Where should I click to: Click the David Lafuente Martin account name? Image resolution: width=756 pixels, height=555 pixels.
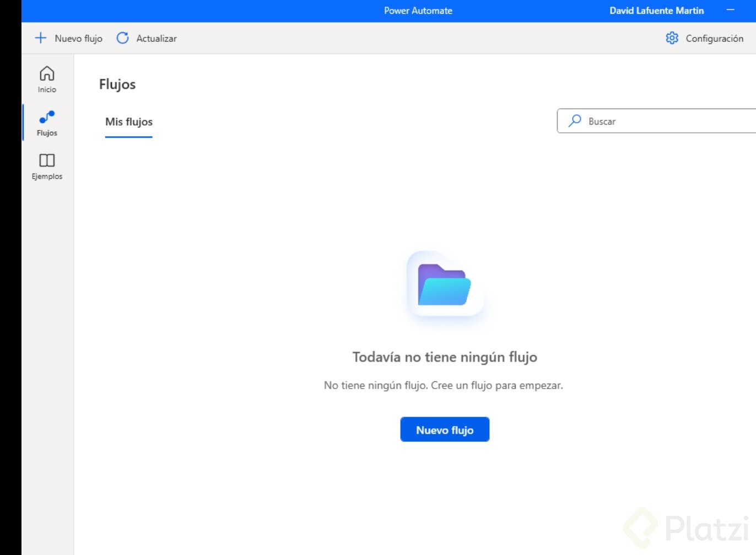(x=657, y=10)
